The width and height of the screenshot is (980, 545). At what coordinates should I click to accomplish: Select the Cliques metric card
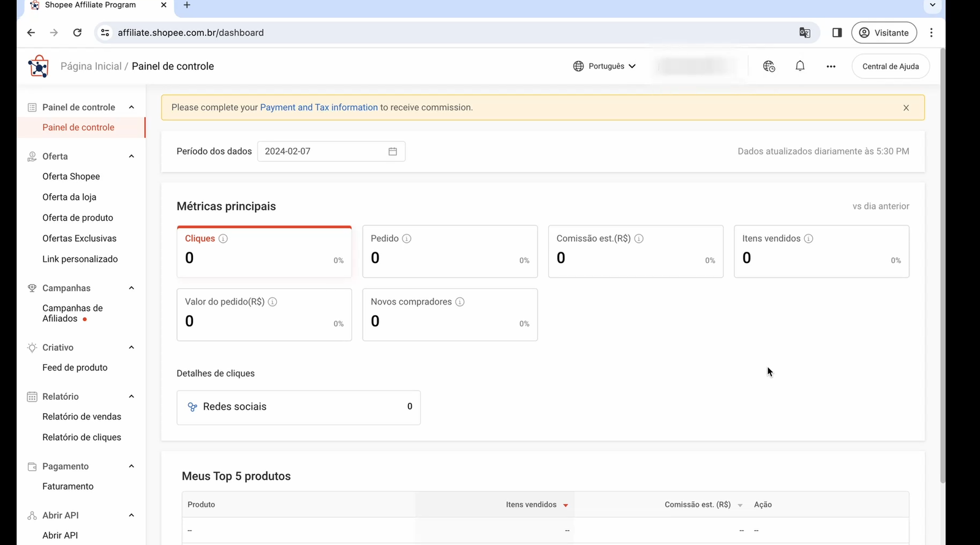[264, 251]
